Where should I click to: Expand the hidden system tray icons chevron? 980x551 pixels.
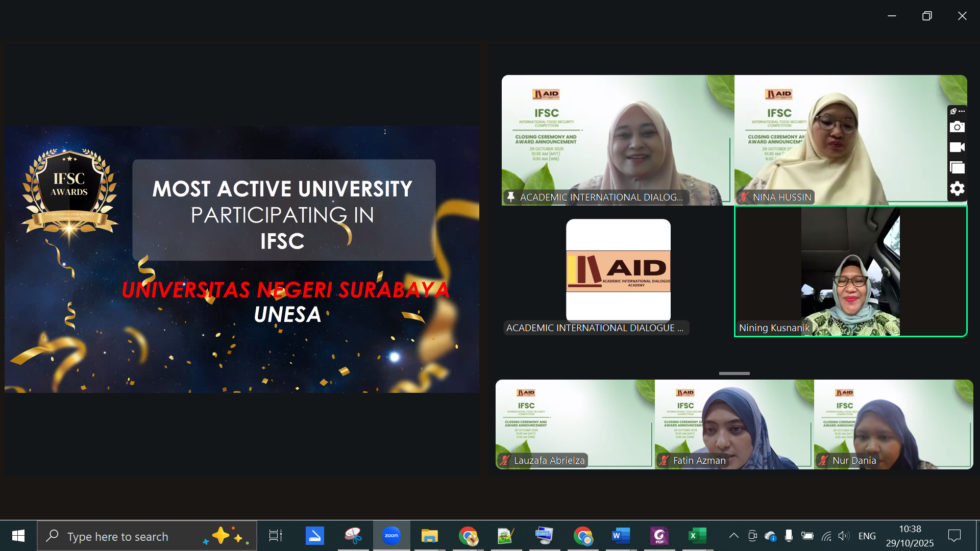(x=733, y=536)
